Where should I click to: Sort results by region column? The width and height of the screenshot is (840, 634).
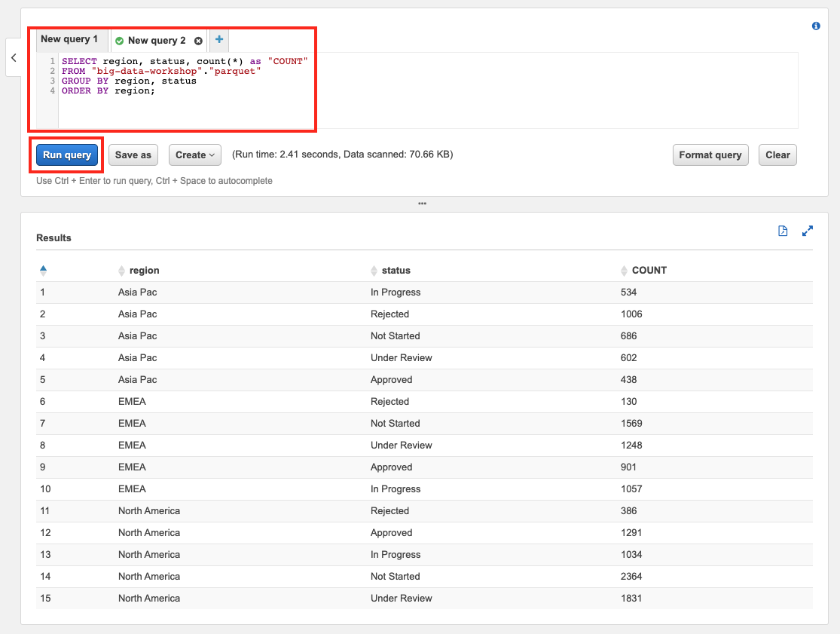click(x=143, y=270)
